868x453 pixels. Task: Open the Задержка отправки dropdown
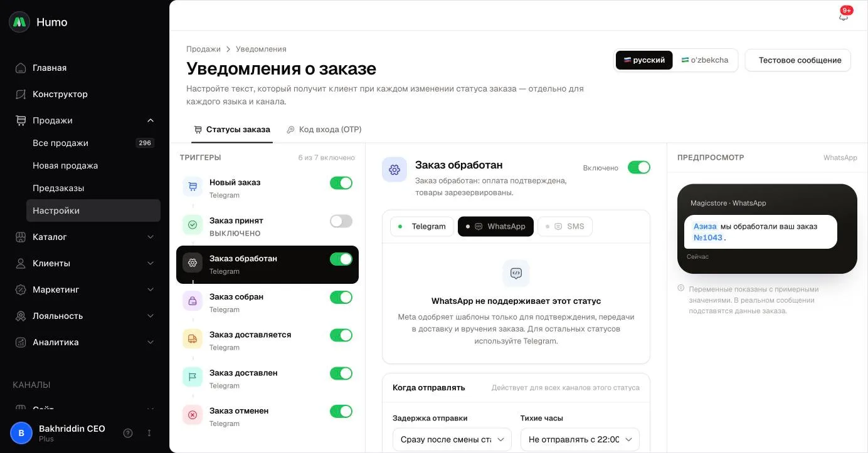tap(452, 440)
